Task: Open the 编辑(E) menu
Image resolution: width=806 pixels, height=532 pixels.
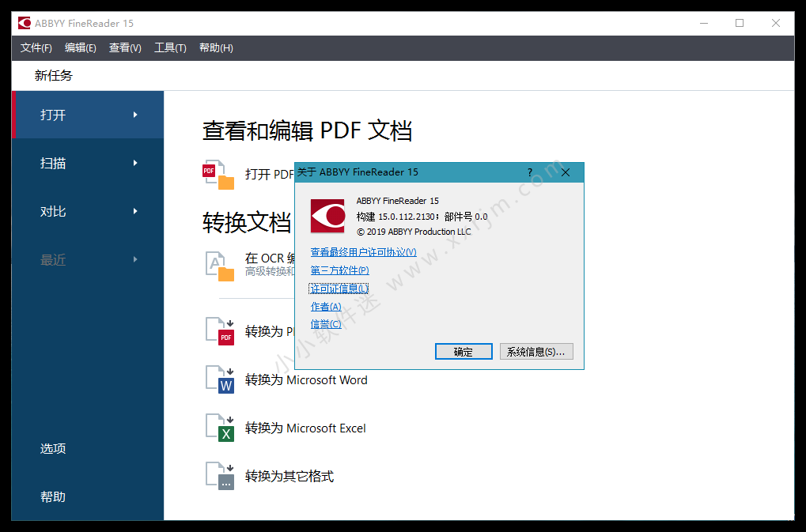Action: (x=80, y=47)
